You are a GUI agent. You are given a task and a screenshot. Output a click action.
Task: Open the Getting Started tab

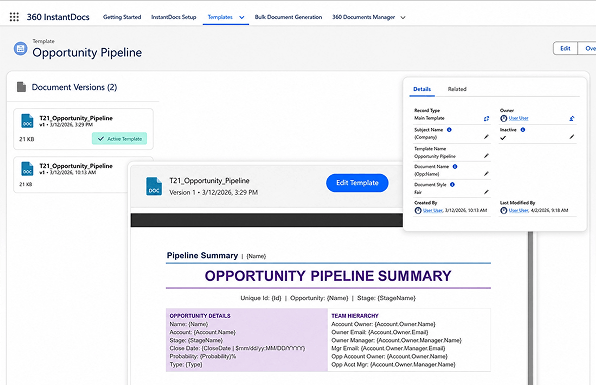point(122,17)
